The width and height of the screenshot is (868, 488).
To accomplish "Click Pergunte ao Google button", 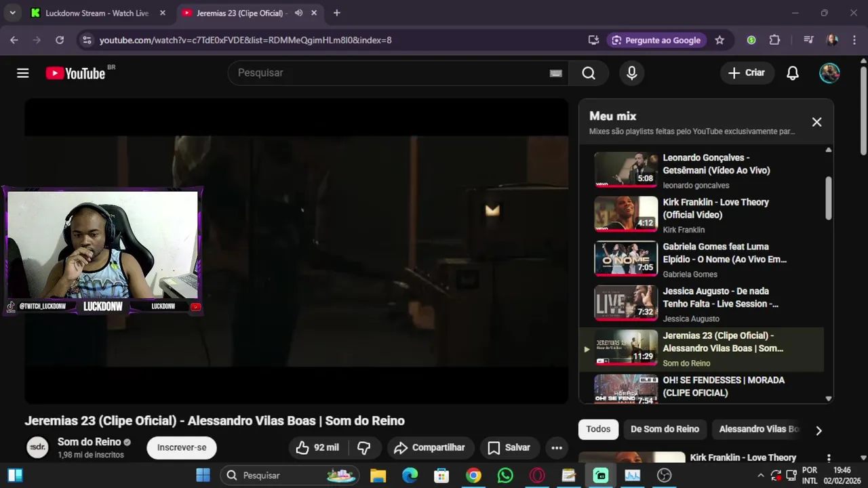I will pos(656,40).
